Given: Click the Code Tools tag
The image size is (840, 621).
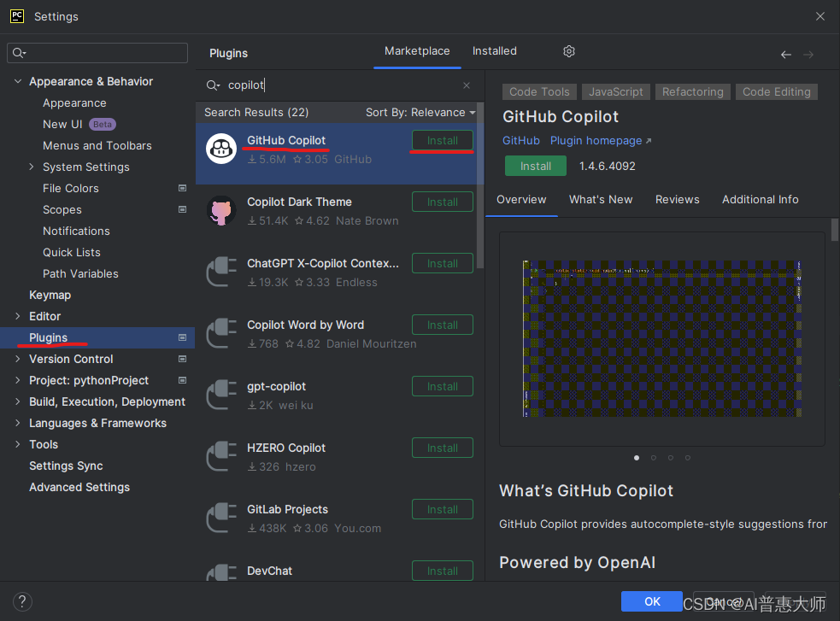Looking at the screenshot, I should coord(539,92).
